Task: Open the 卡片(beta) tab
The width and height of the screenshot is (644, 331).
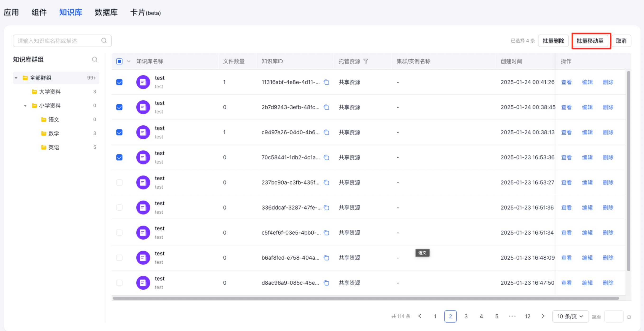Action: 145,12
